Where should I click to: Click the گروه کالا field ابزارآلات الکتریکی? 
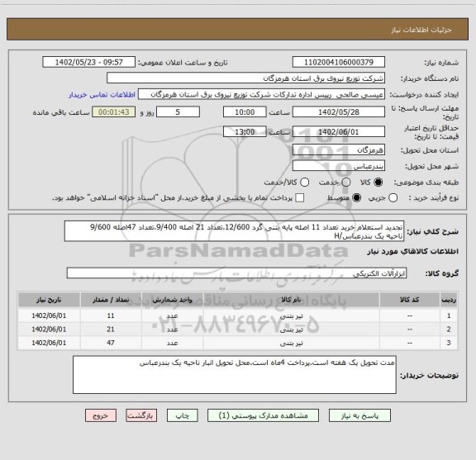[x=236, y=273]
